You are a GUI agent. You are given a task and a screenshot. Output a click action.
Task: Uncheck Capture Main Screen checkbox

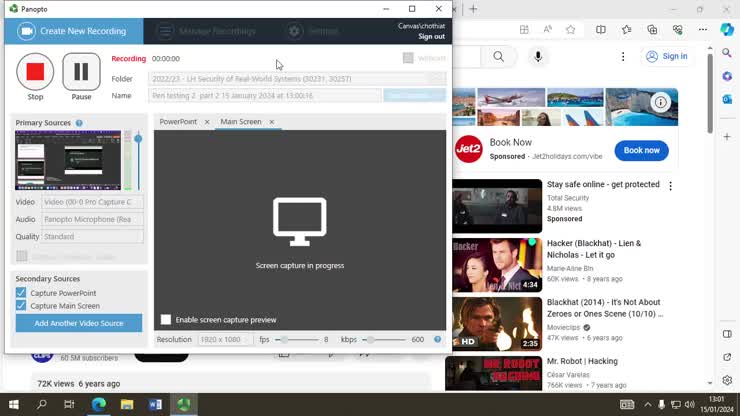21,306
